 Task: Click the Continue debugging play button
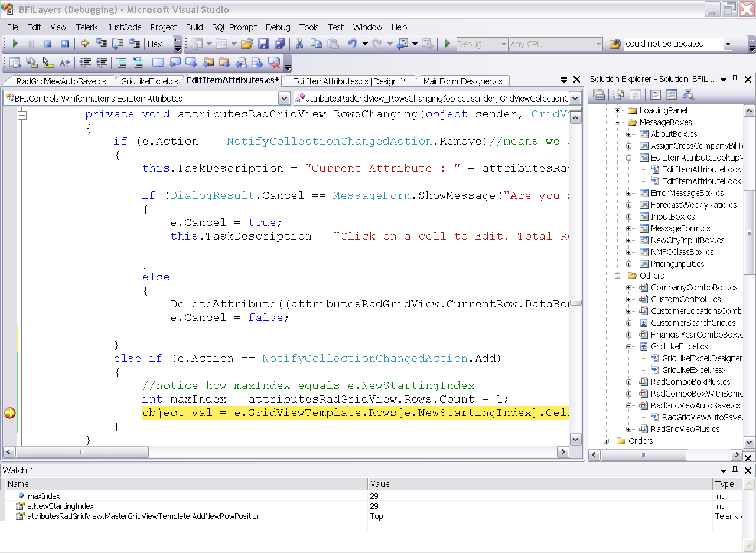pos(15,44)
